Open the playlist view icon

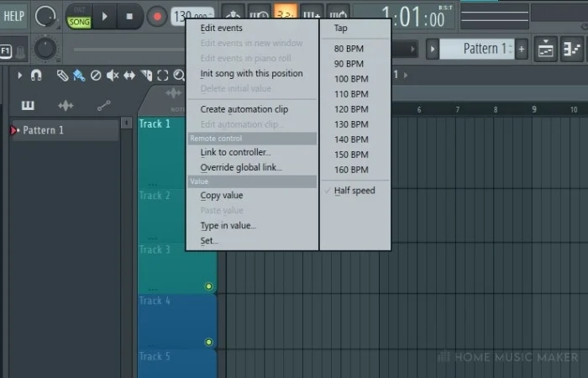pyautogui.click(x=546, y=49)
